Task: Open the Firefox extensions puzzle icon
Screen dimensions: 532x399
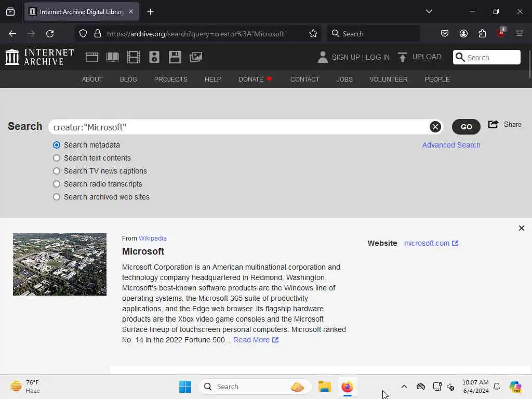Action: (482, 34)
